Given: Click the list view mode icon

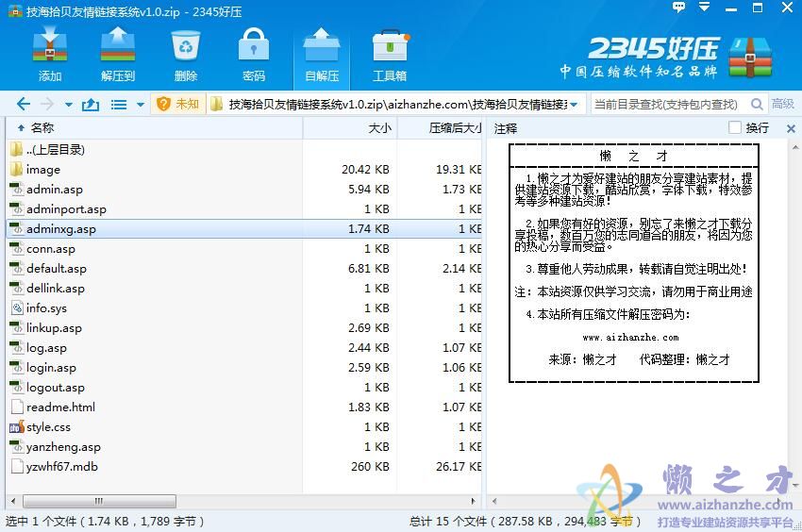Looking at the screenshot, I should 119,105.
